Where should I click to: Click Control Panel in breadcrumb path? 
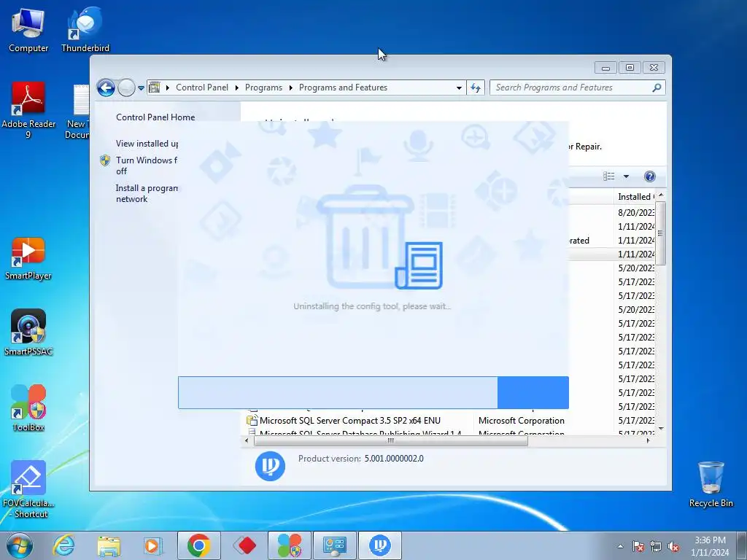202,87
